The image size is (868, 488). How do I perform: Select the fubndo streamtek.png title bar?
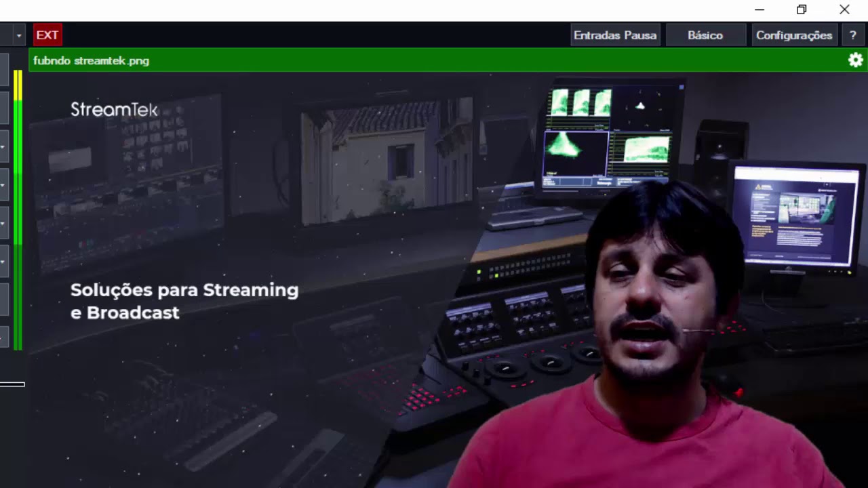point(448,60)
